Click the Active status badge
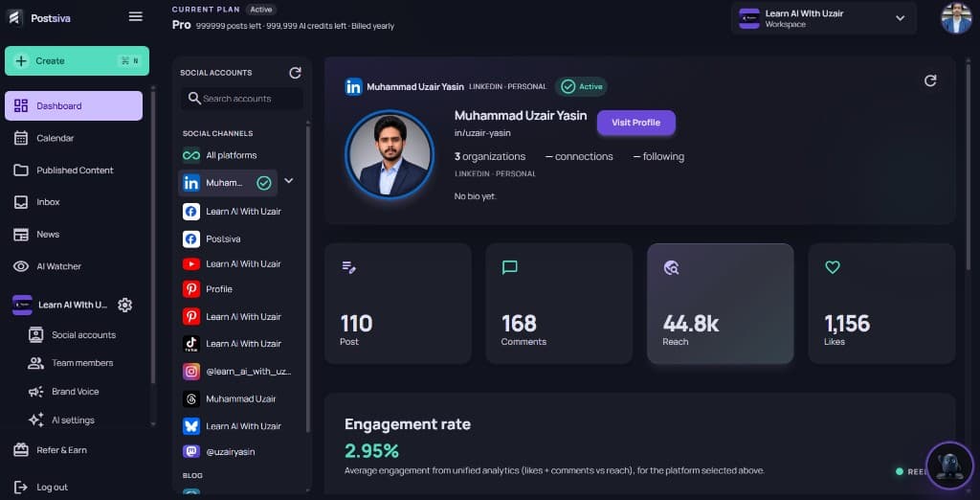 tap(581, 86)
